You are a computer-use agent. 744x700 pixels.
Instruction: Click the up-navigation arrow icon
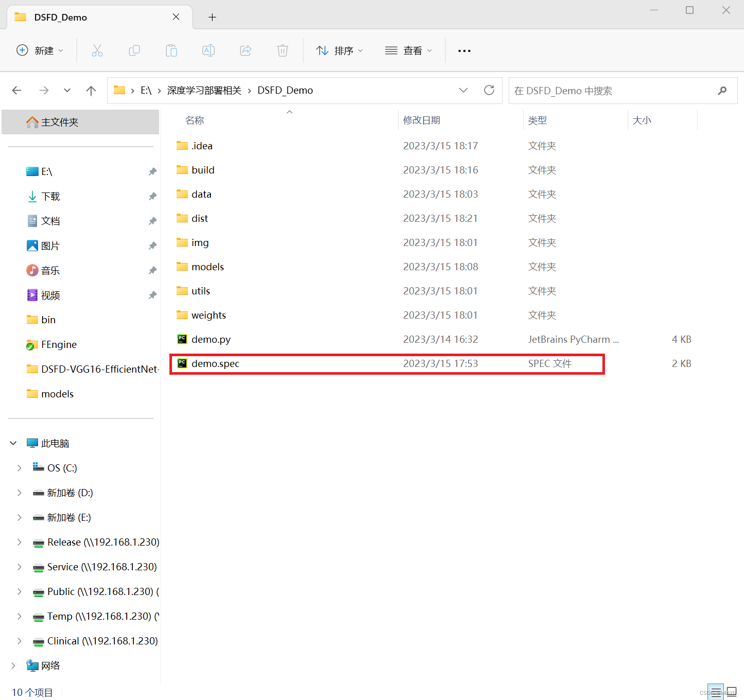91,90
